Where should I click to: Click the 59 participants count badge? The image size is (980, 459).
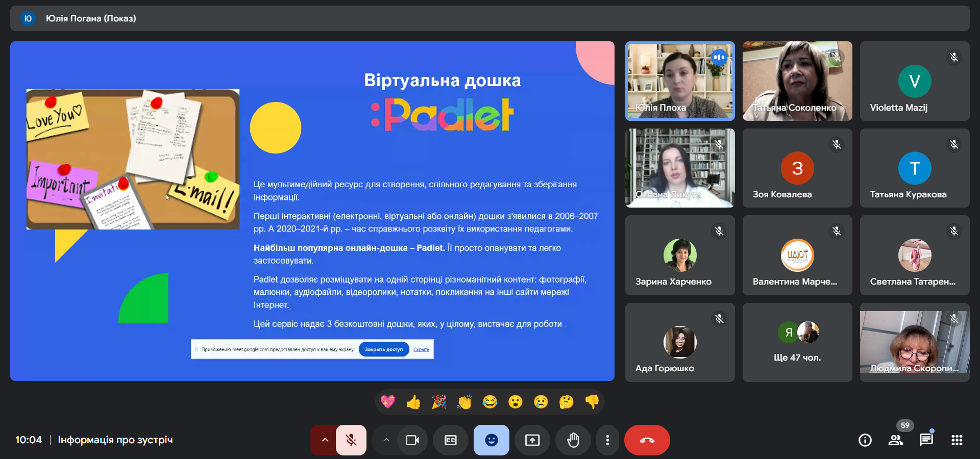point(905,425)
